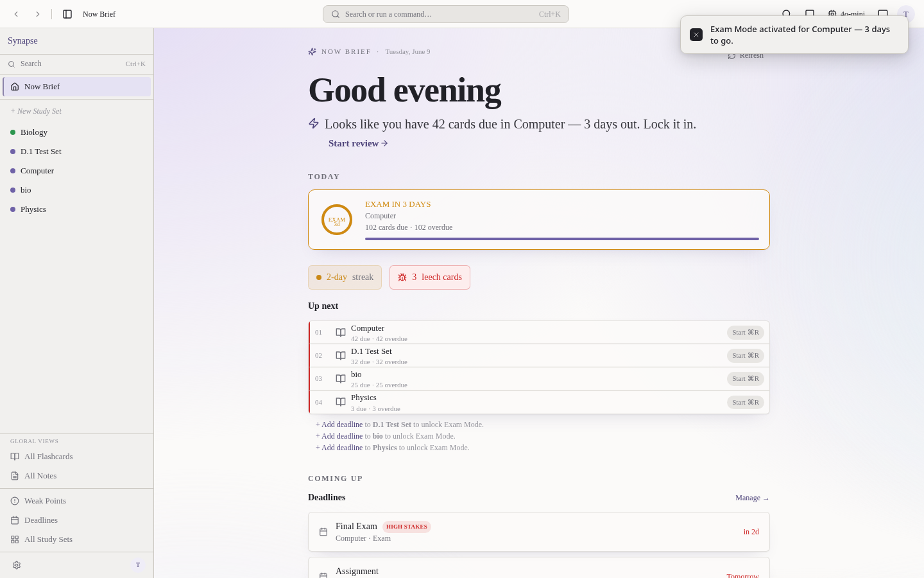The width and height of the screenshot is (924, 578).
Task: Click the EXAM 3d countdown ring
Action: (337, 220)
